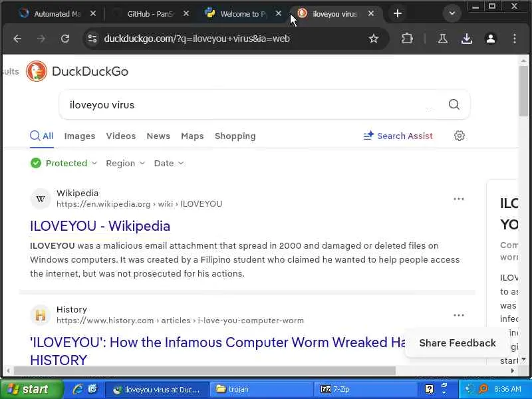
Task: Switch to News results
Action: pos(158,136)
